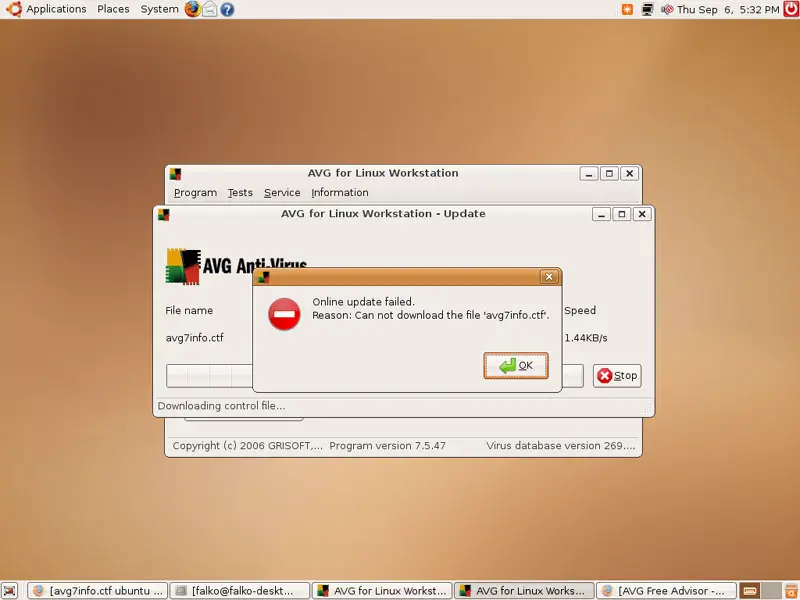Viewport: 800px width, 600px height.
Task: Switch to the 'AVG for Linux Workst...' taskbar item
Action: [382, 591]
